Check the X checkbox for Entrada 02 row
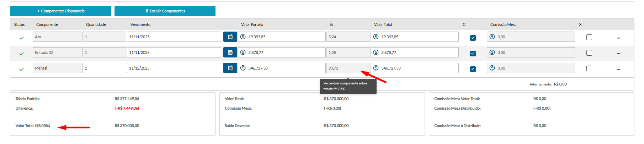644x144 pixels. click(589, 53)
